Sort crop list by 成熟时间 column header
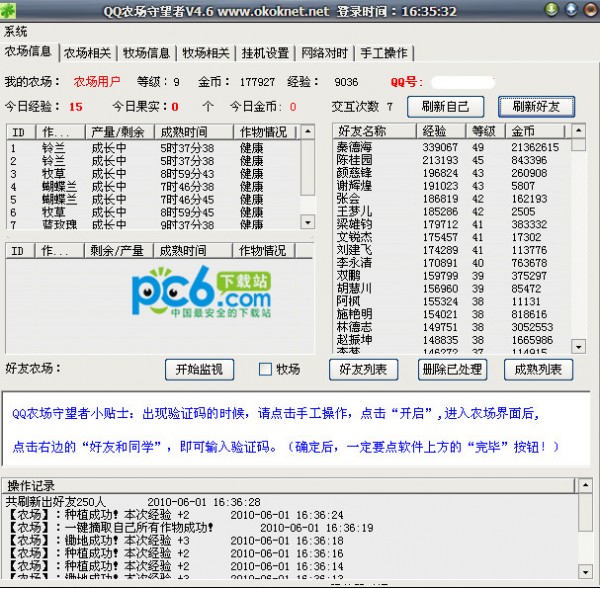This screenshot has height=589, width=600. coord(194,132)
